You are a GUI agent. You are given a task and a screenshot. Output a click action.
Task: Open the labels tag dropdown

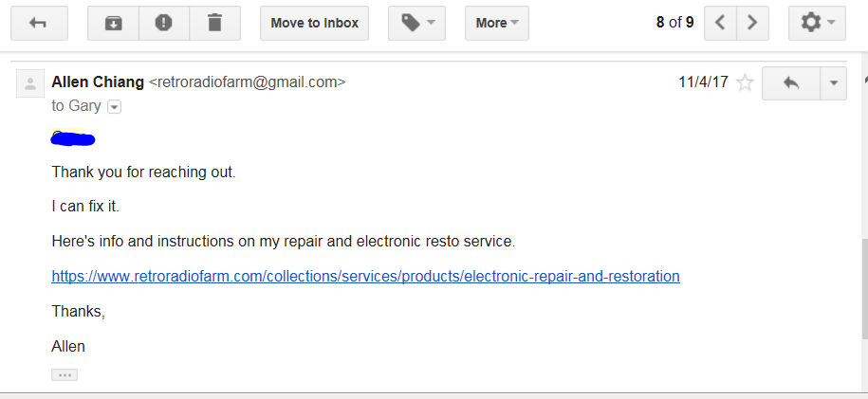pyautogui.click(x=416, y=24)
